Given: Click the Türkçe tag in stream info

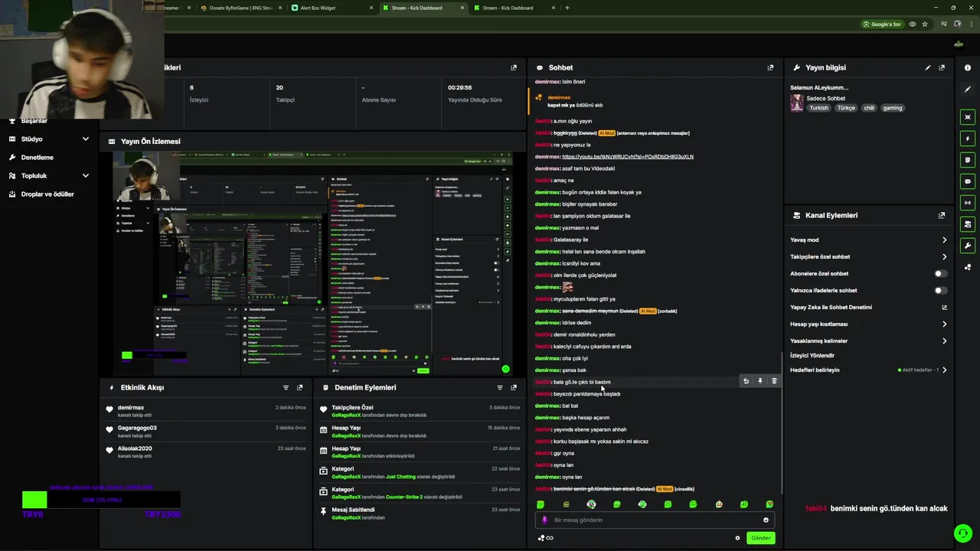Looking at the screenshot, I should [x=846, y=108].
